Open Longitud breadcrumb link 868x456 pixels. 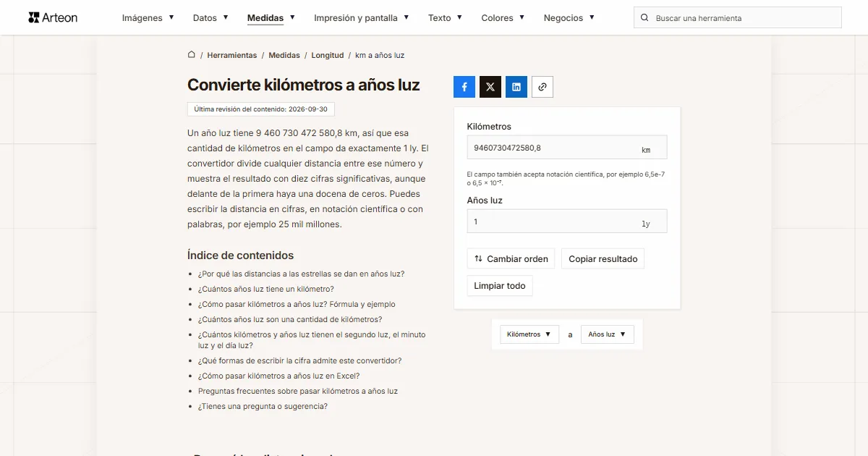(x=328, y=55)
